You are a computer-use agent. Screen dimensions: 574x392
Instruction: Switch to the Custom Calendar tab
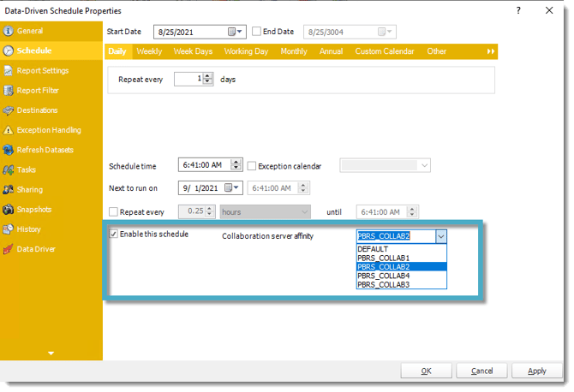(385, 51)
